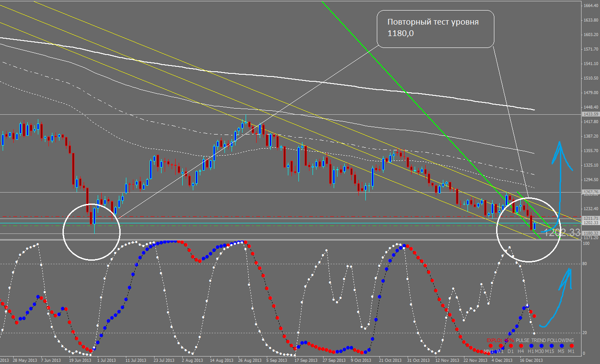Click the 1267.76 price level tag
Viewport: 600px width, 364px height.
(x=590, y=192)
